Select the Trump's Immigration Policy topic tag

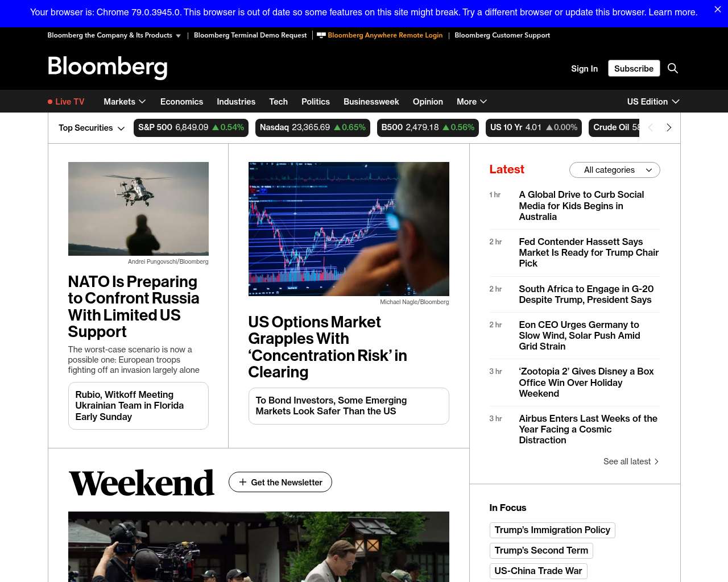tap(552, 530)
